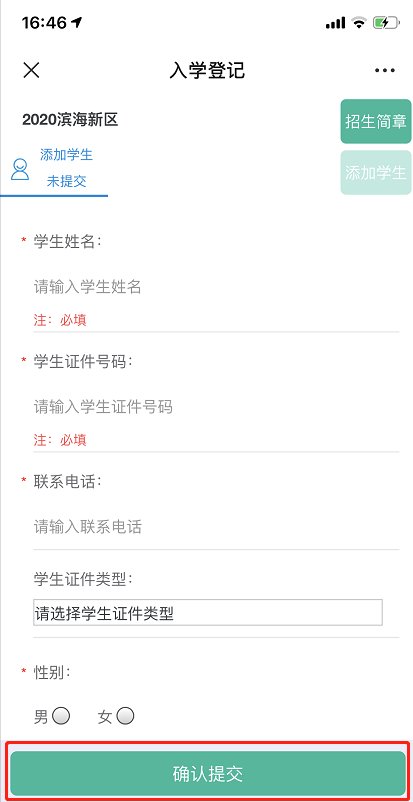Click the 2020滨海新区 heading

click(x=70, y=120)
